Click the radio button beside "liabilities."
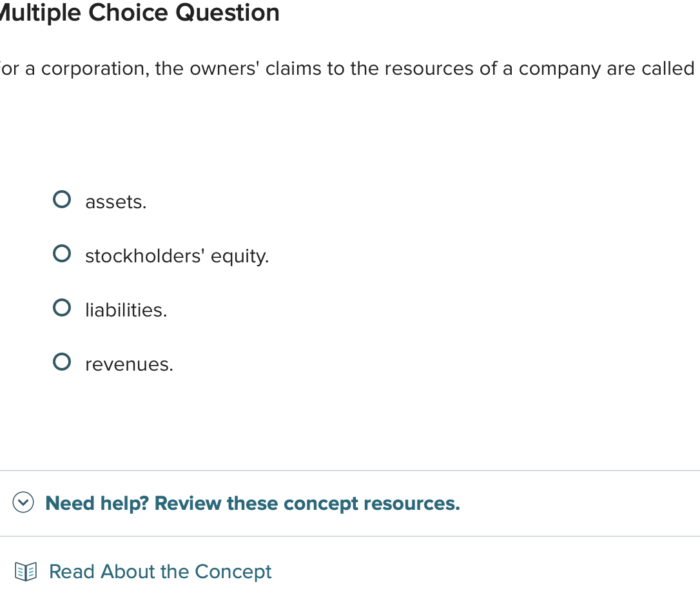The image size is (700, 593). [61, 307]
